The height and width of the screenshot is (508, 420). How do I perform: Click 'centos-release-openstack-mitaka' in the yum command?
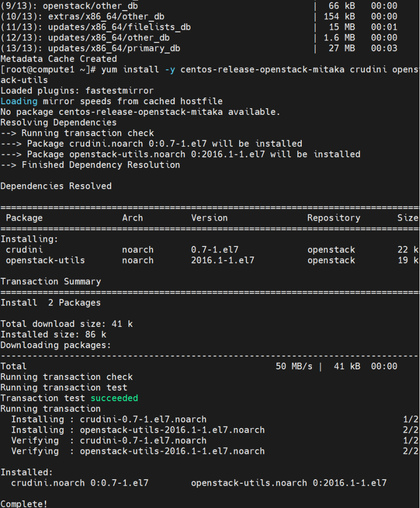coord(262,70)
